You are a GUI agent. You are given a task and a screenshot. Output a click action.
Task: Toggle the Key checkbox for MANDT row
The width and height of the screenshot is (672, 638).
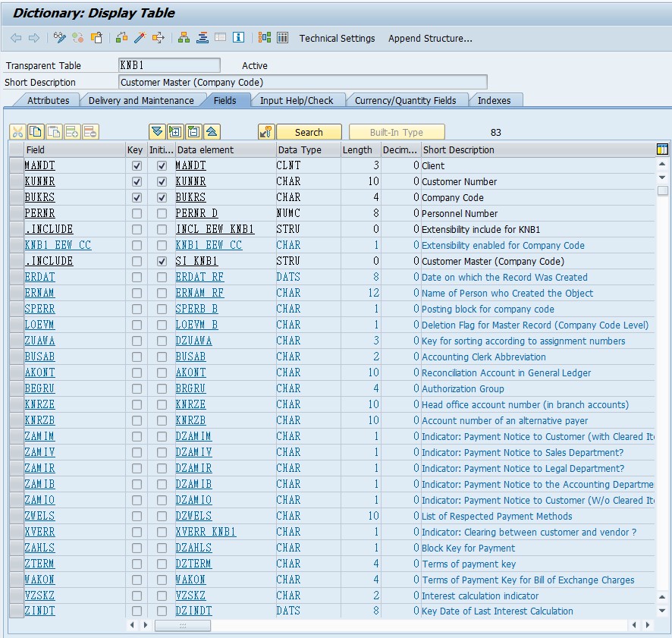137,165
